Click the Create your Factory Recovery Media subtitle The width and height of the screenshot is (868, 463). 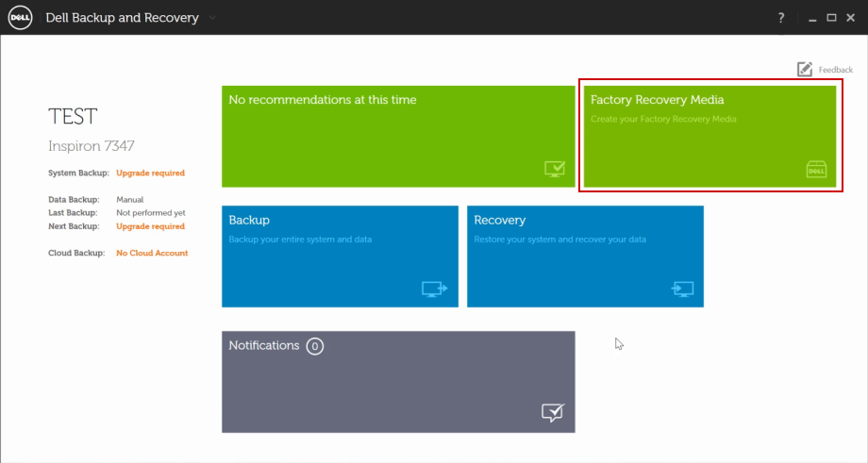coord(663,119)
